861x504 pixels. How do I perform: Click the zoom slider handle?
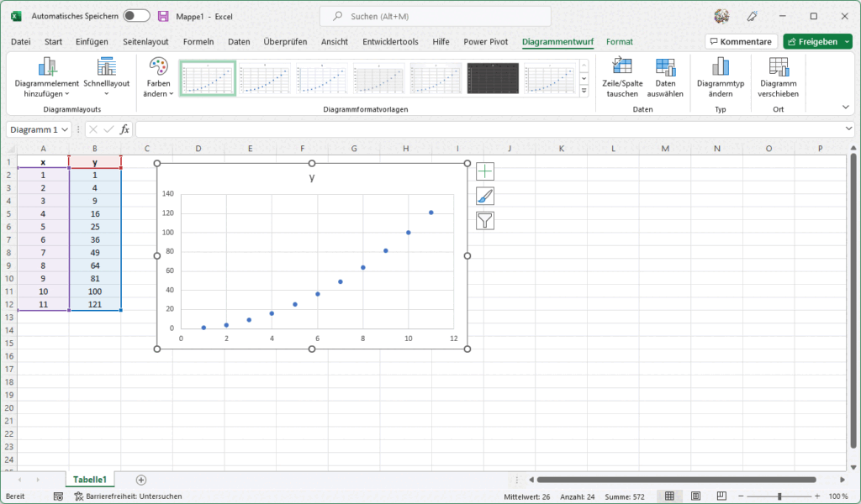[x=779, y=496]
